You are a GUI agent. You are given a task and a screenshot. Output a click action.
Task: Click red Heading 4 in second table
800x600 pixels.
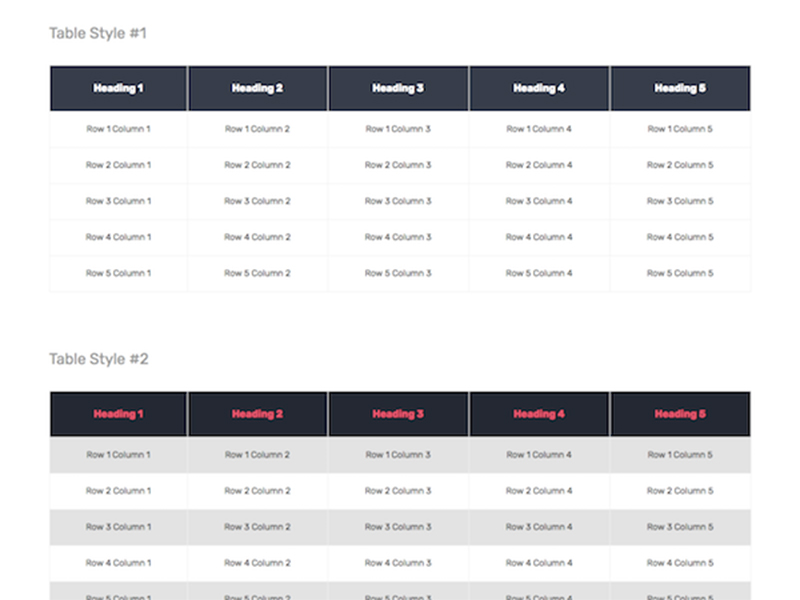click(x=539, y=414)
